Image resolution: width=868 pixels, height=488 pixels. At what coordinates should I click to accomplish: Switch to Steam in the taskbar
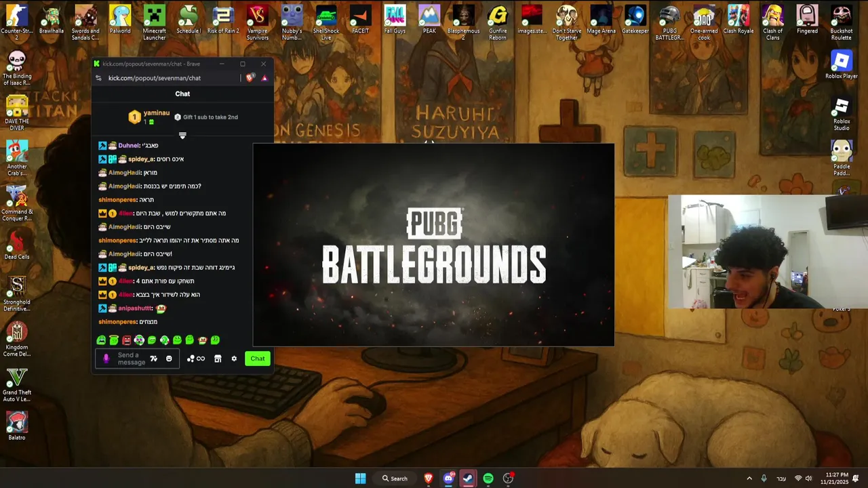[468, 479]
